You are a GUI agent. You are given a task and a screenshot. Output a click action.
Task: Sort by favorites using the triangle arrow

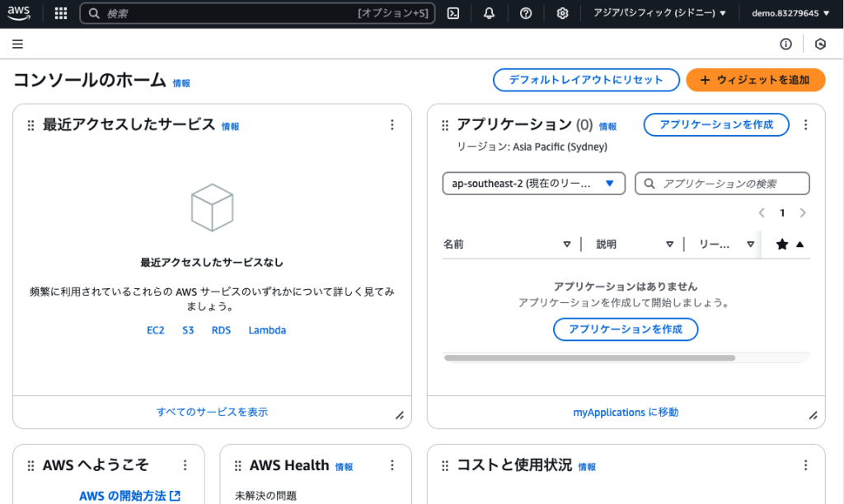(799, 245)
